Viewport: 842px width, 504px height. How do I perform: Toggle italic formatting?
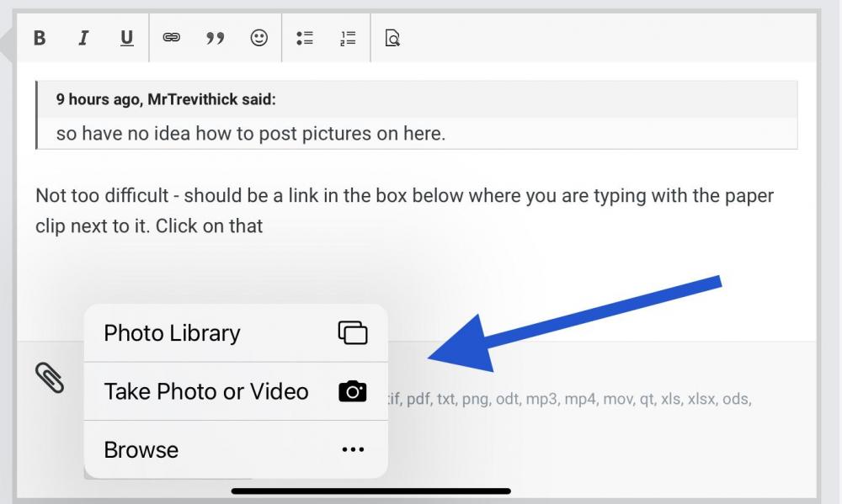pyautogui.click(x=83, y=38)
